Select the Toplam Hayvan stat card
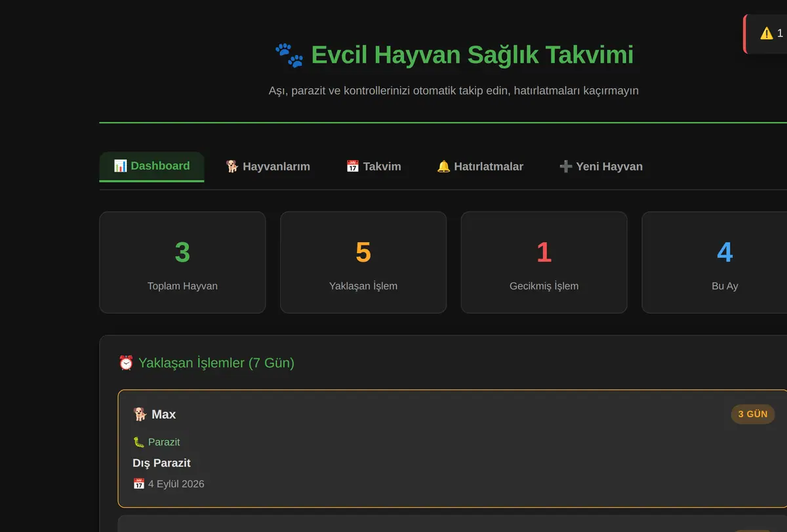The width and height of the screenshot is (787, 532). click(182, 262)
